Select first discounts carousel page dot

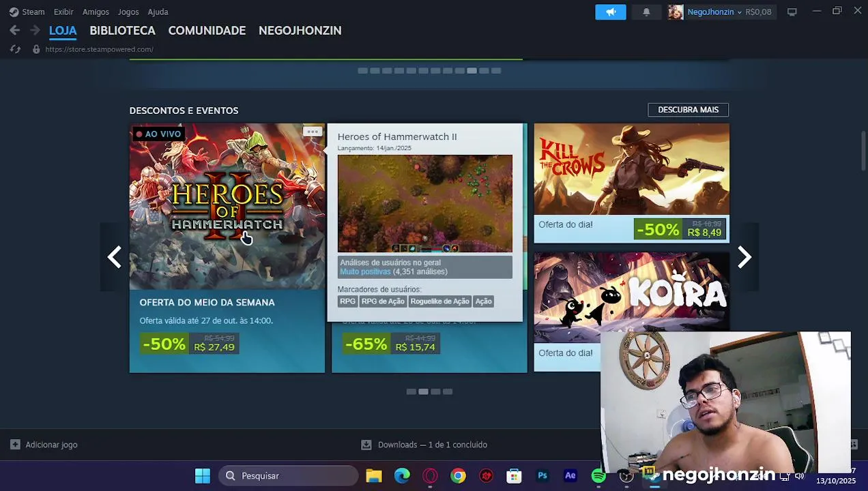[x=411, y=392]
